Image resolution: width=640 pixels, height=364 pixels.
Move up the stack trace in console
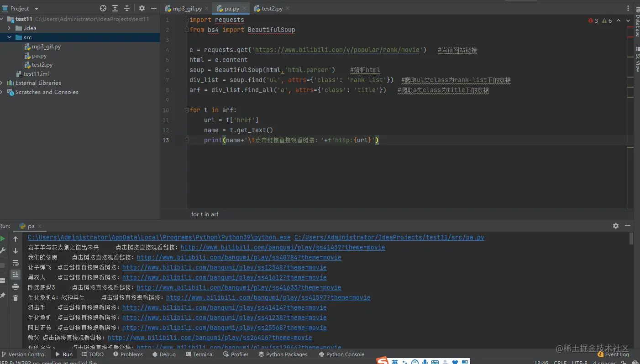tap(16, 239)
